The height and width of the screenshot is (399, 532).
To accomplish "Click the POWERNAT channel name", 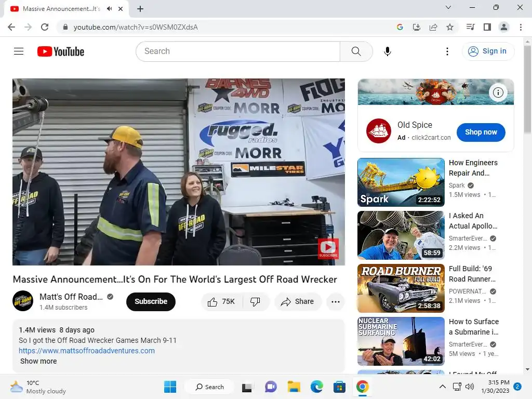I will point(467,291).
